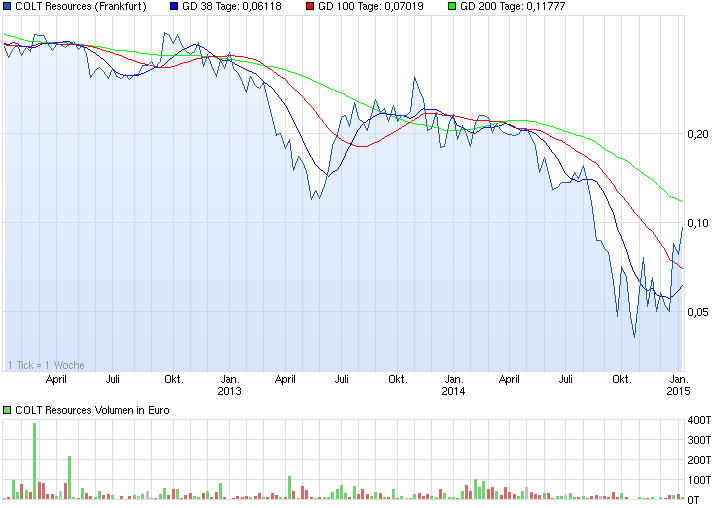Click the Jan. 2015 date axis label
The image size is (726, 508).
678,385
